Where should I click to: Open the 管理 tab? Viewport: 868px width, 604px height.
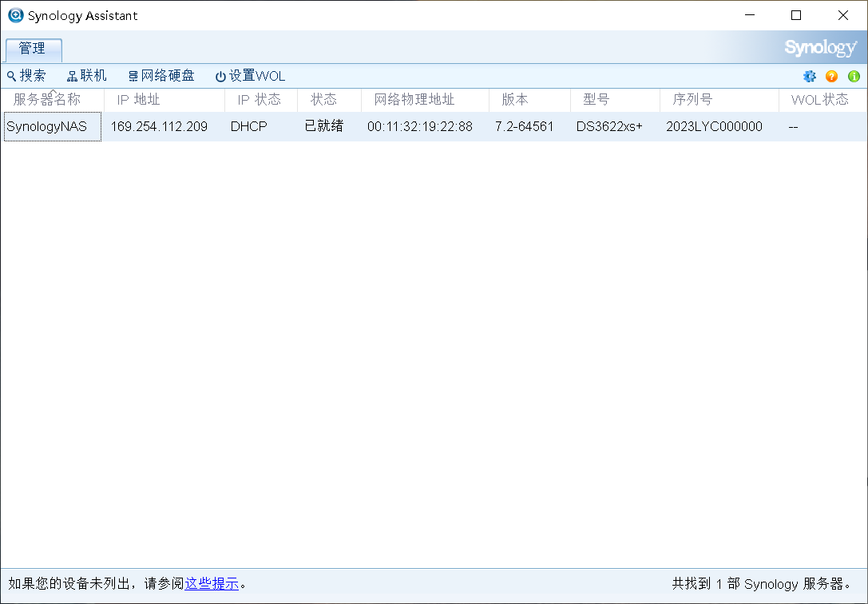(34, 49)
